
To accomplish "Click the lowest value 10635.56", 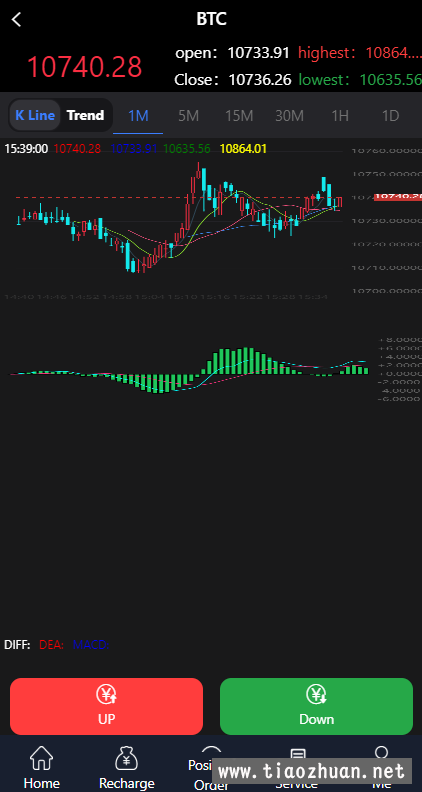I will 390,79.
